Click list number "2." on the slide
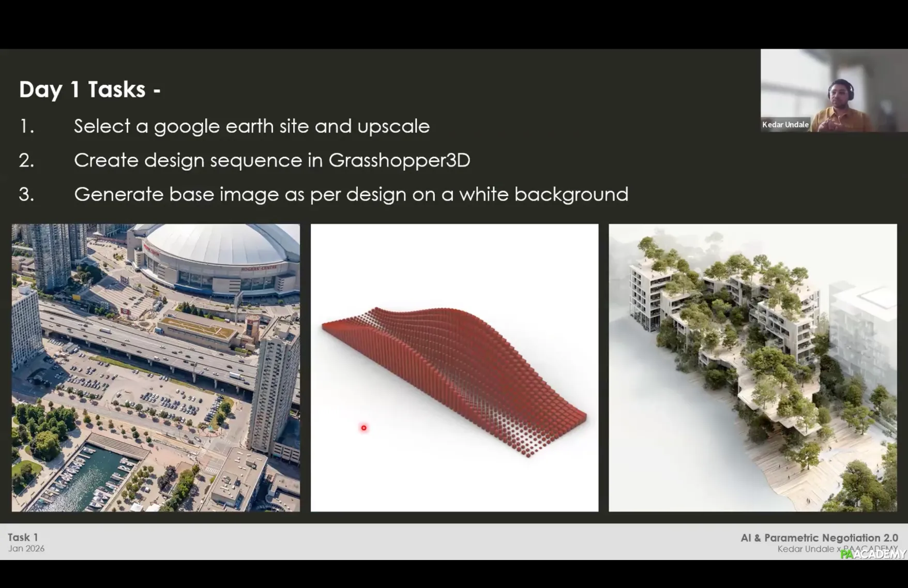 27,160
